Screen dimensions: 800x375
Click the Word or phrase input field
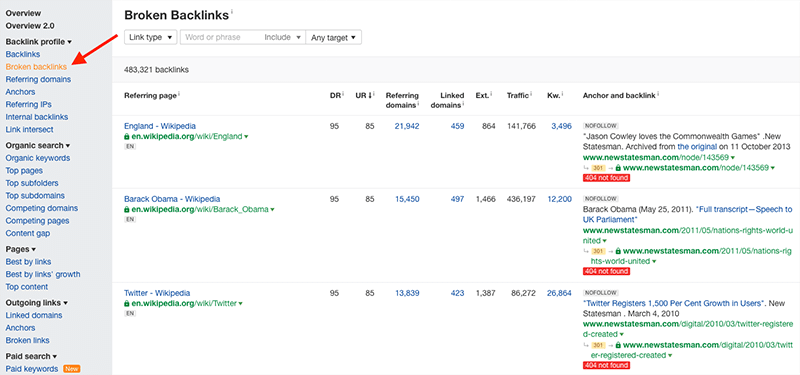219,37
